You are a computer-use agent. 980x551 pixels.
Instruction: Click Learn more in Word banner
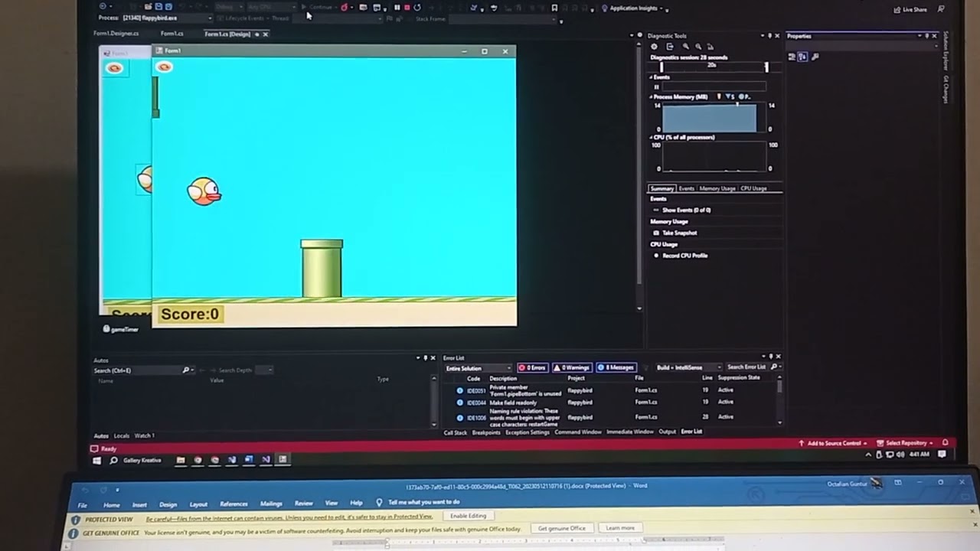coord(620,528)
